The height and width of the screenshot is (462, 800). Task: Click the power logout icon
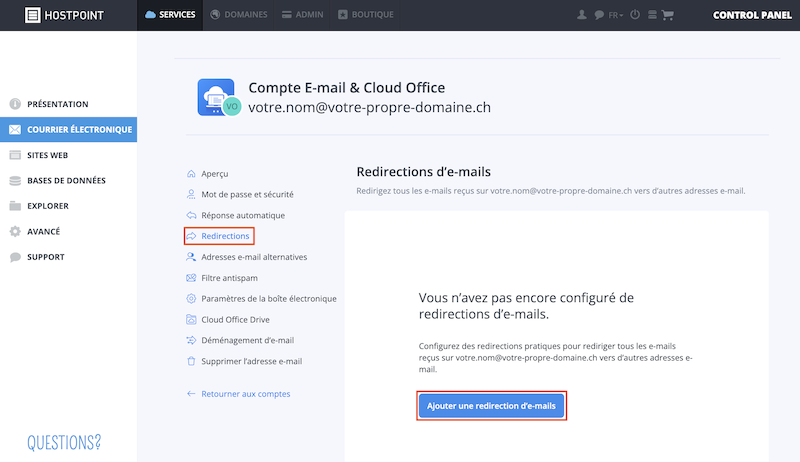click(635, 15)
